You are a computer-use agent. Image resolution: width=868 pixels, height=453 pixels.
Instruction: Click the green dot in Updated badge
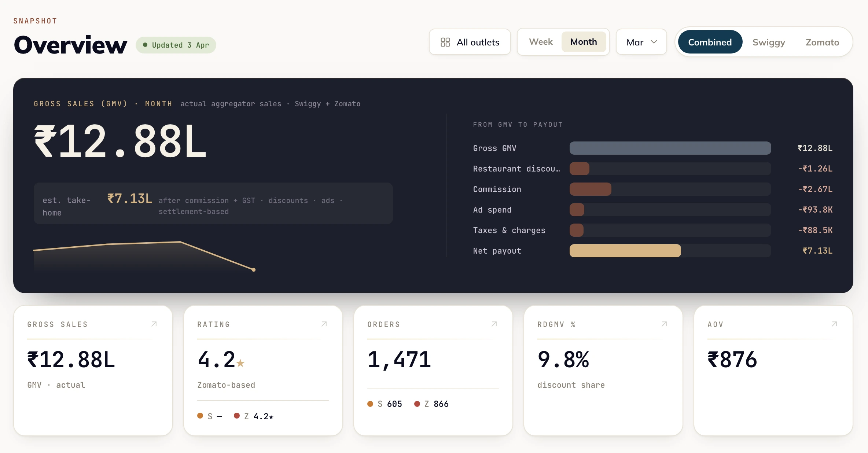pos(145,45)
